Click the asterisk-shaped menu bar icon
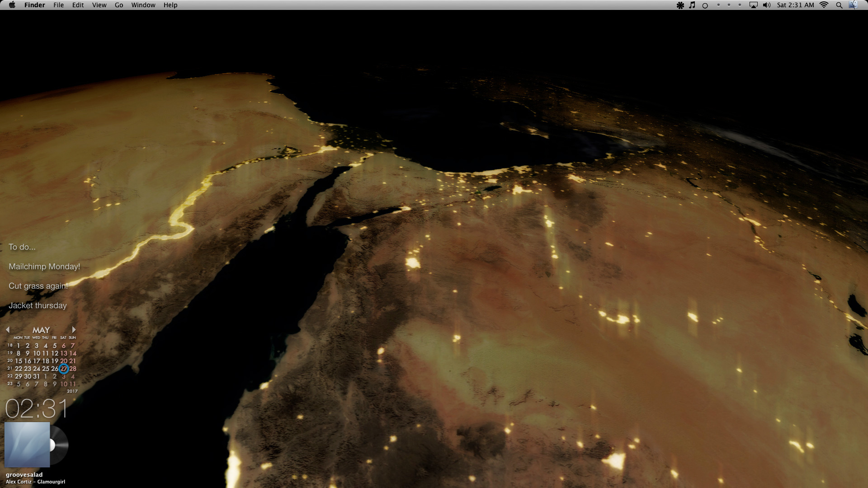 pyautogui.click(x=680, y=5)
